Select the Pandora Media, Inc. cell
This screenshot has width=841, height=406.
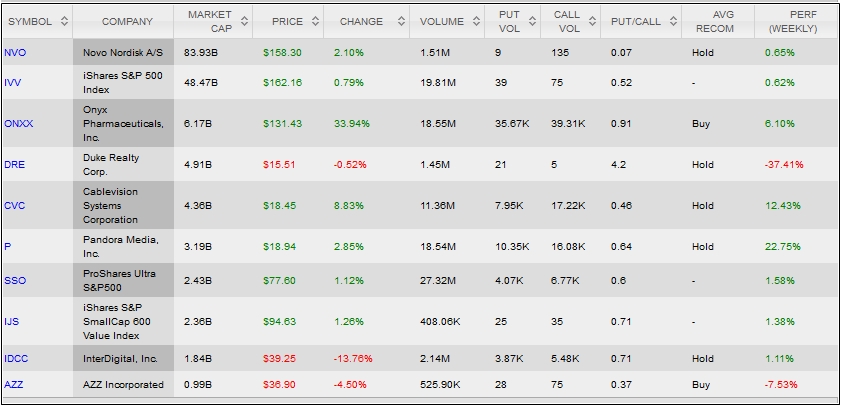click(x=123, y=247)
